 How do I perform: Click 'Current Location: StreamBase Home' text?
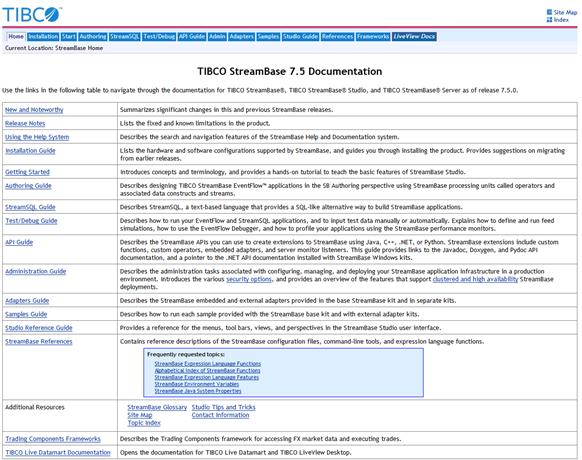[x=54, y=48]
